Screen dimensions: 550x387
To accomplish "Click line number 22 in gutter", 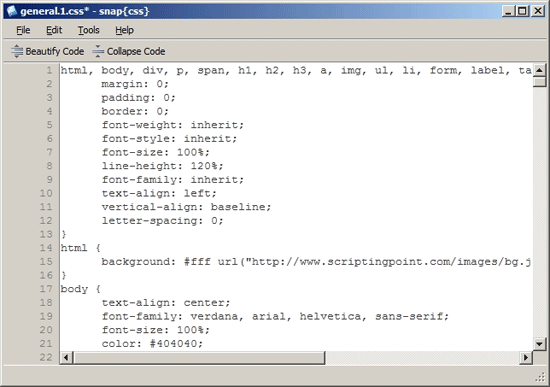I will [x=46, y=358].
